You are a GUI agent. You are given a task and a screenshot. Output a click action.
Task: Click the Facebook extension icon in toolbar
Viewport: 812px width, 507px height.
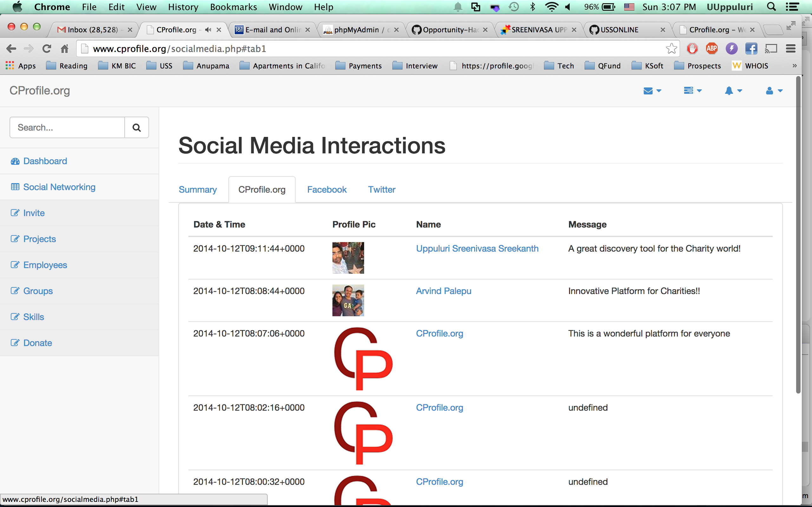click(x=751, y=49)
